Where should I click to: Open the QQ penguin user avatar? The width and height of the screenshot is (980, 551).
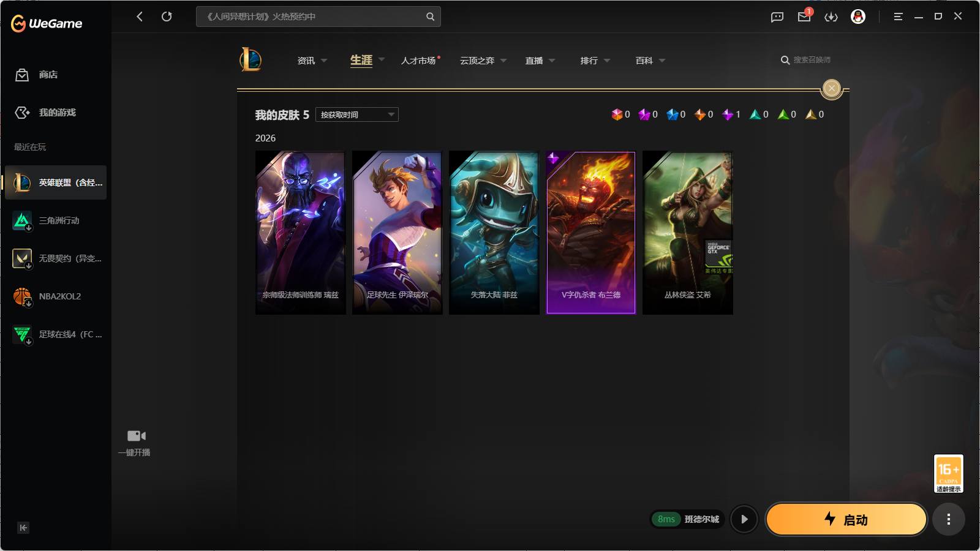point(858,17)
